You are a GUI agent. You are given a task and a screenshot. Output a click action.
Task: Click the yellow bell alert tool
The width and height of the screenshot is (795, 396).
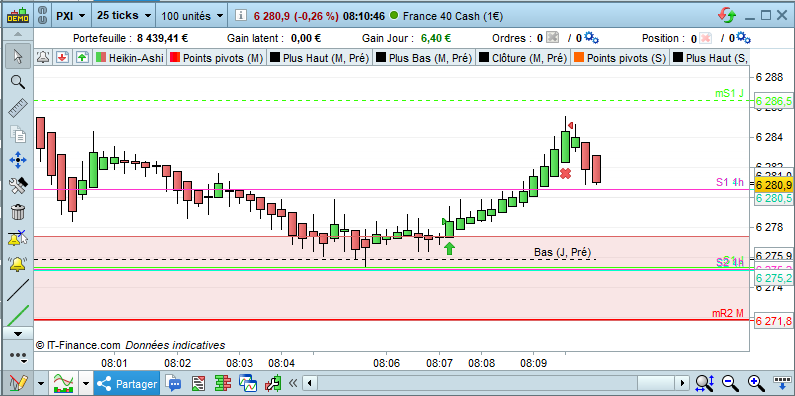click(18, 264)
